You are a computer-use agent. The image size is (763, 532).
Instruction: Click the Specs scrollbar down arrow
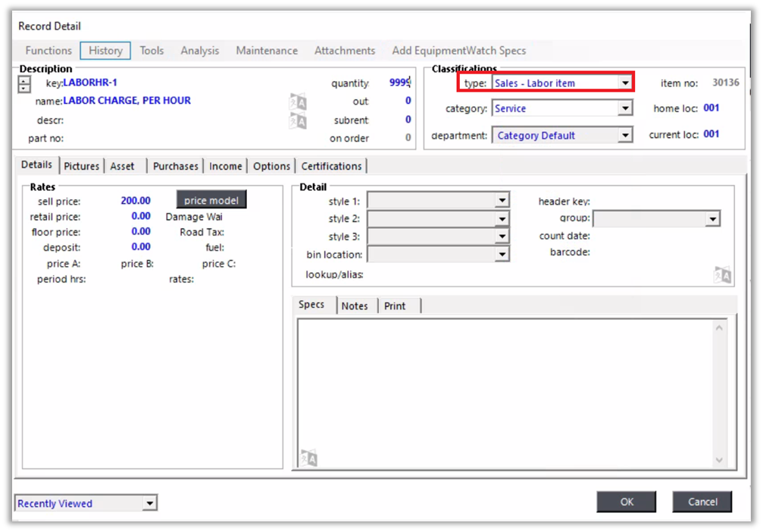[720, 460]
